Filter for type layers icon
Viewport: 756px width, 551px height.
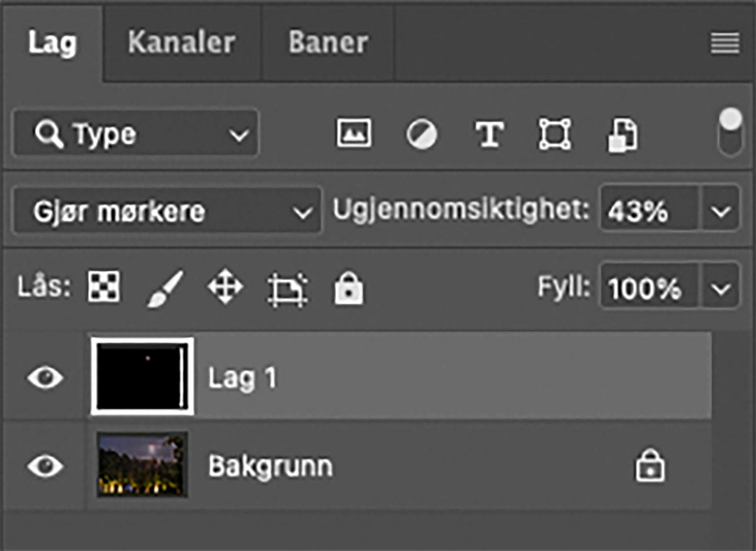(x=489, y=134)
